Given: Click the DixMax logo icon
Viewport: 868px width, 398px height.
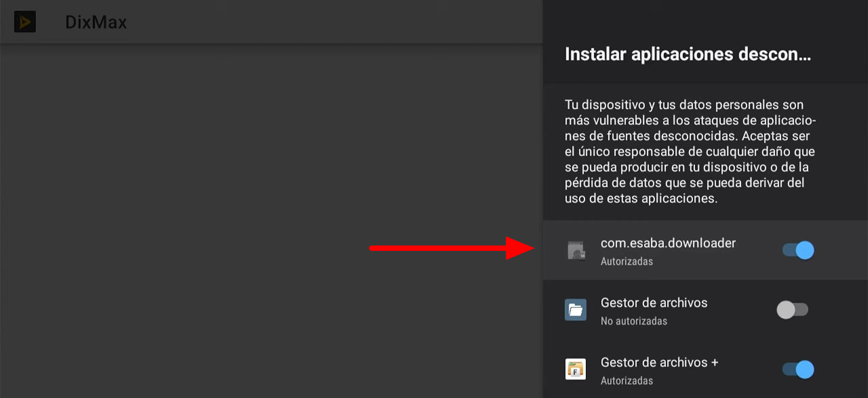Looking at the screenshot, I should click(25, 22).
